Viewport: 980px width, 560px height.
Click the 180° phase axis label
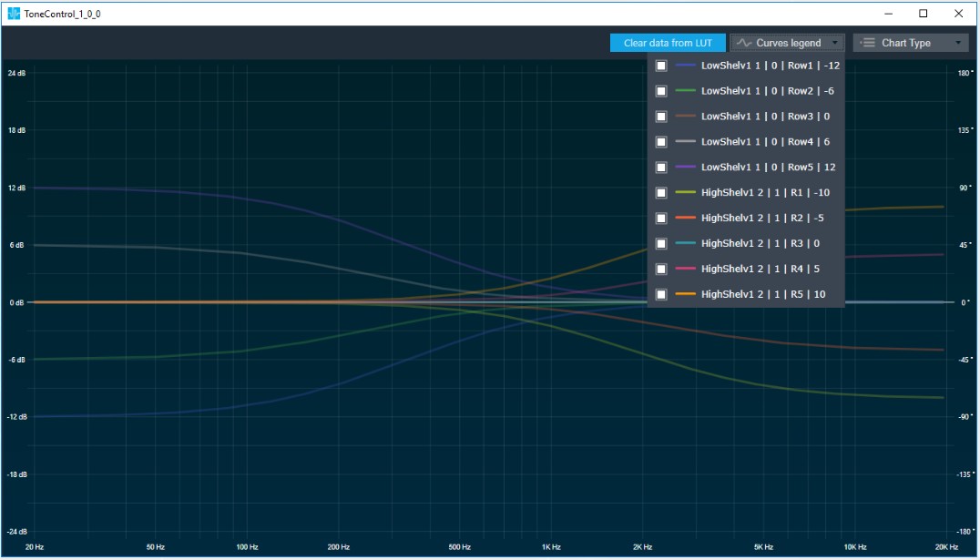coord(965,73)
